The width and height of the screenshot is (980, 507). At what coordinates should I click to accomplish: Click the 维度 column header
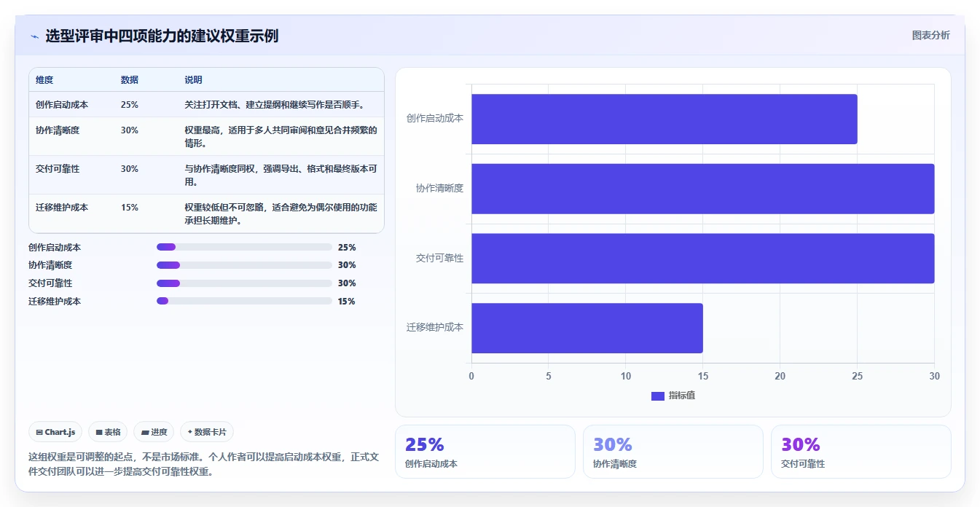pyautogui.click(x=44, y=80)
